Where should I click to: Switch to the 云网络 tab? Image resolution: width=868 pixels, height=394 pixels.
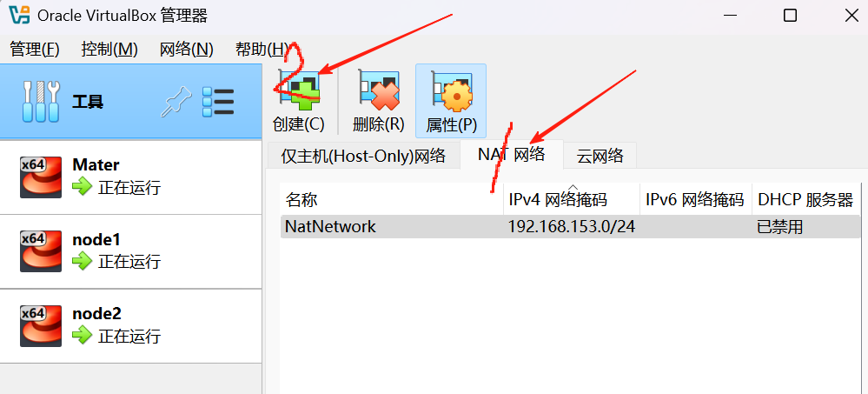[x=600, y=155]
